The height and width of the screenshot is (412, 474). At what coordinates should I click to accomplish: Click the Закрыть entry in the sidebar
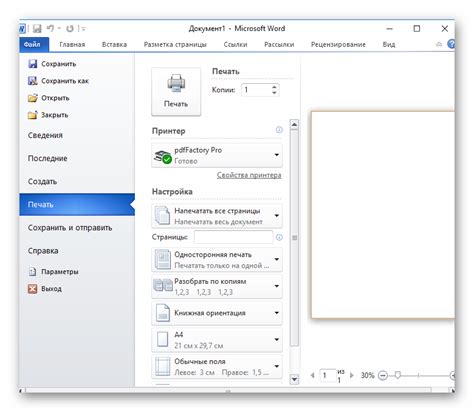pyautogui.click(x=48, y=115)
